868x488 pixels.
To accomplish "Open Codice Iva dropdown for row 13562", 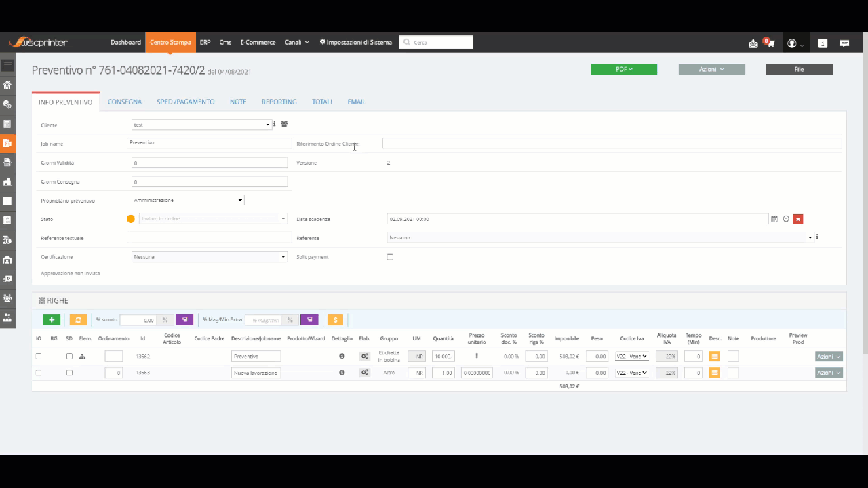I will point(632,356).
